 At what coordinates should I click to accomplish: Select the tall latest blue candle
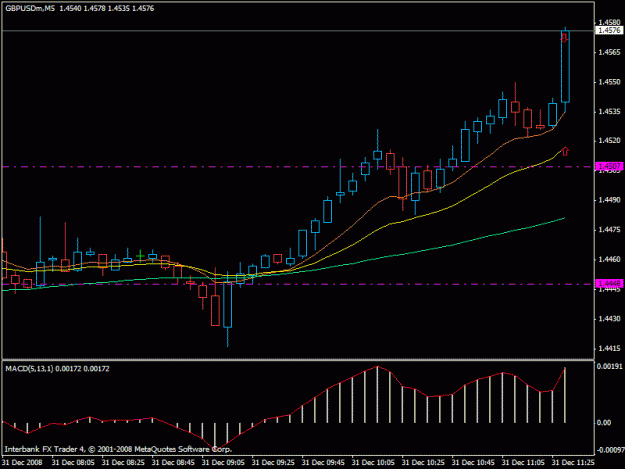565,67
